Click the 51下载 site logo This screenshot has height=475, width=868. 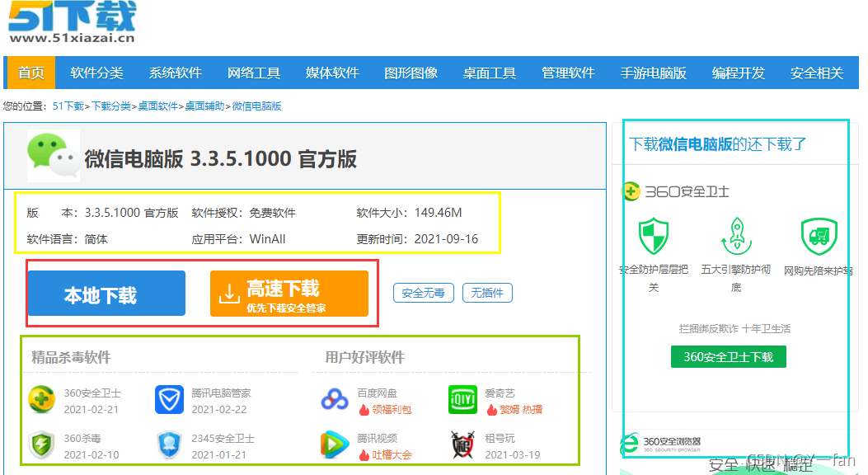click(72, 22)
